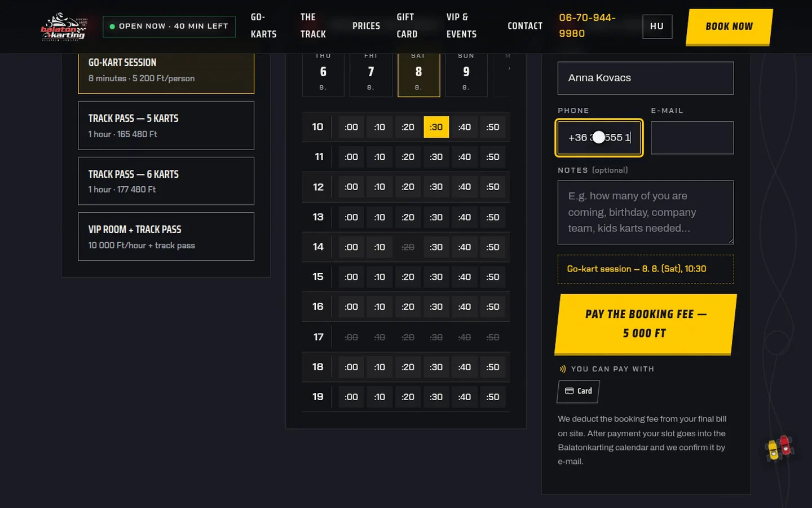Open the Prices menu item
The width and height of the screenshot is (812, 508).
coord(366,26)
